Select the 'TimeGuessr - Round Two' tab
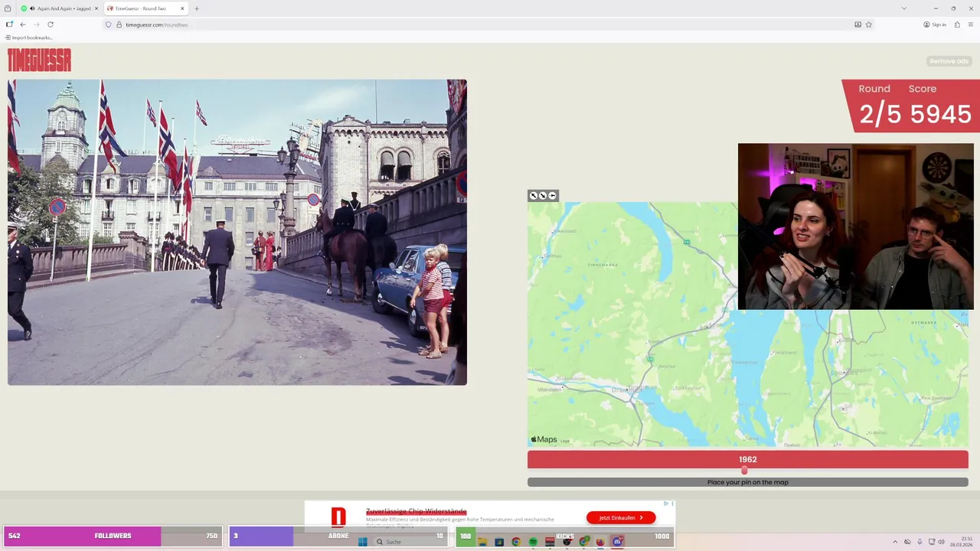The height and width of the screenshot is (551, 980). point(145,8)
